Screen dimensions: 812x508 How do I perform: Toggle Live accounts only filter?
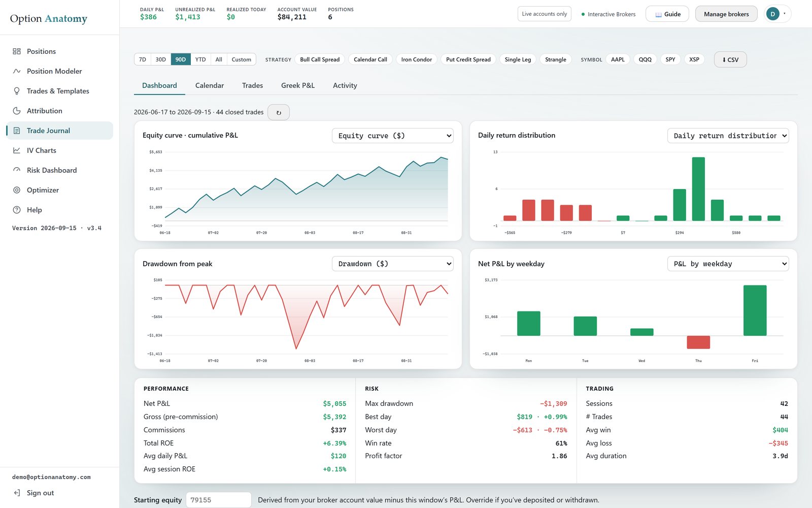coord(545,14)
